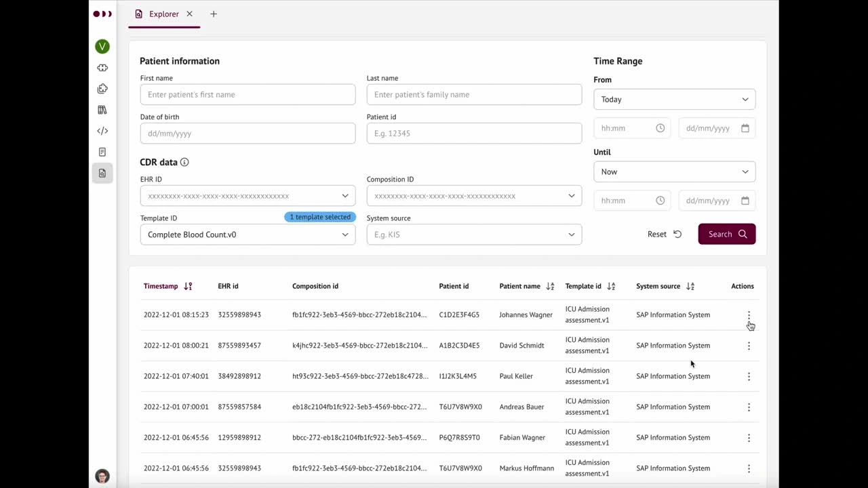Click the green V avatar icon
This screenshot has height=488, width=868.
pyautogui.click(x=102, y=46)
